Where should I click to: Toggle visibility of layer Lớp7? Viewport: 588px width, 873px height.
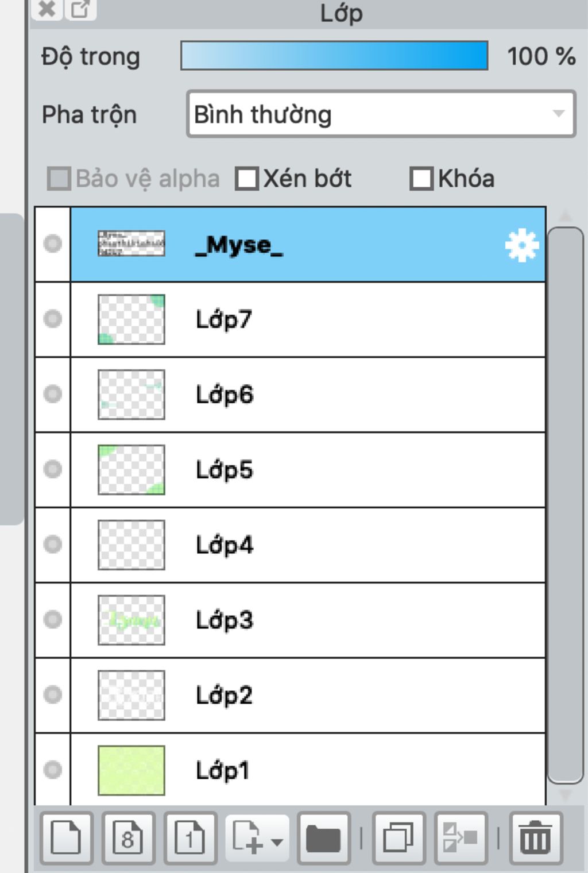pos(53,319)
